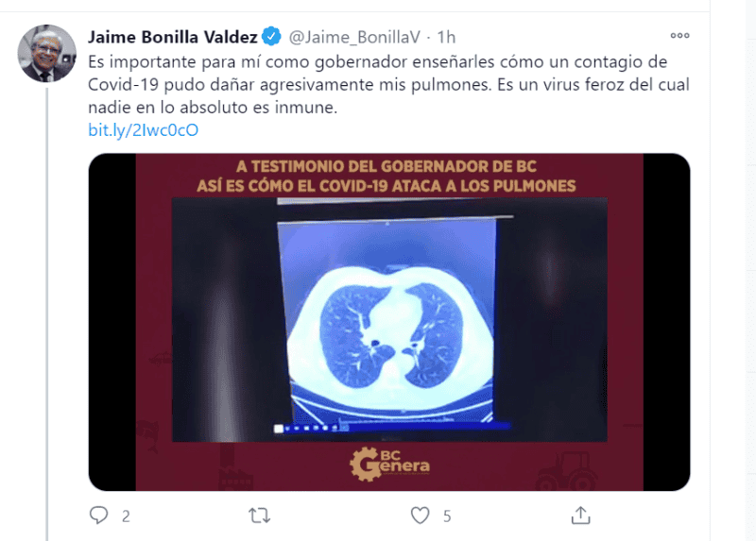
Task: Click the blue verified badge
Action: point(272,37)
